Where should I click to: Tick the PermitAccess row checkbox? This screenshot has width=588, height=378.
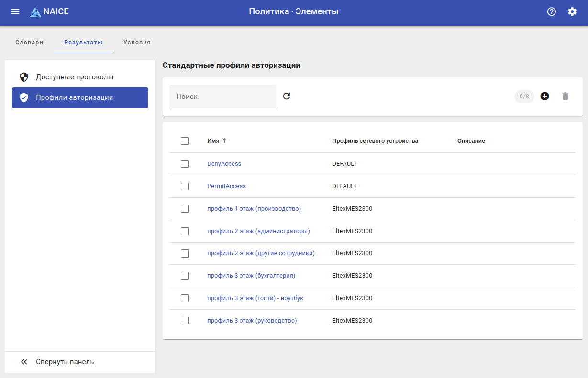(185, 186)
